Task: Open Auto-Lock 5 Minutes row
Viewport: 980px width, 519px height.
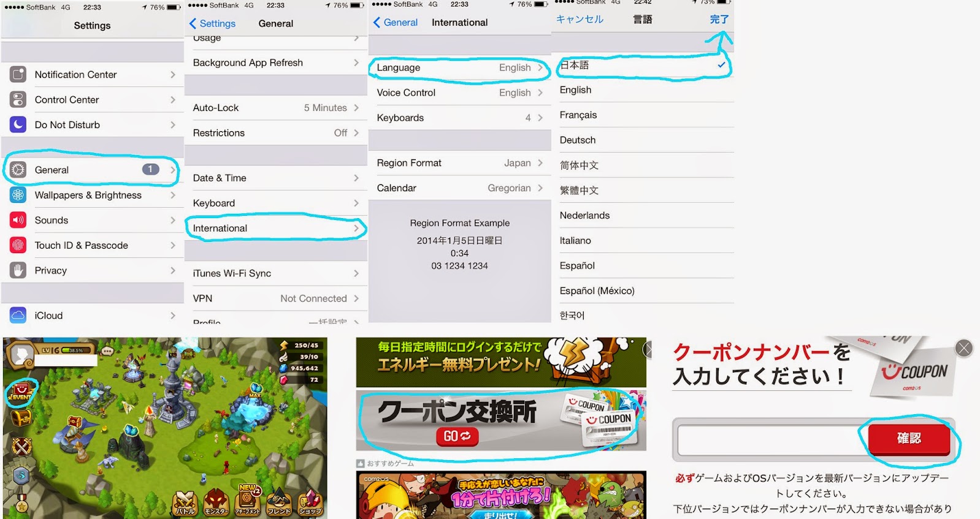Action: pyautogui.click(x=276, y=108)
